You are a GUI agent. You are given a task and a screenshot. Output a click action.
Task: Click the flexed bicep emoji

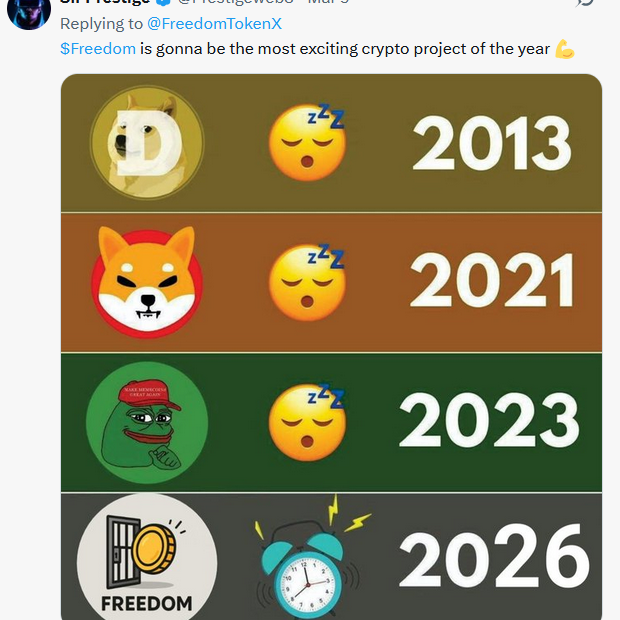565,48
